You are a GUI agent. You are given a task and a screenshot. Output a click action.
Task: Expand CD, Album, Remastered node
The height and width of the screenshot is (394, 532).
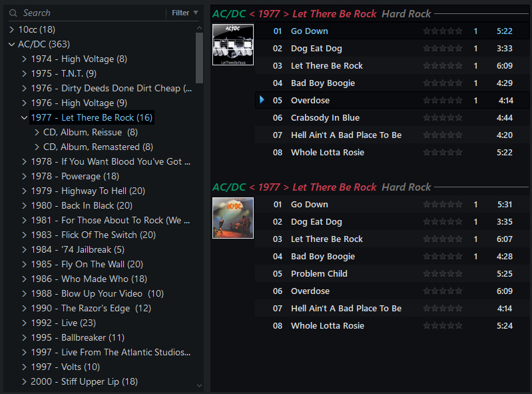[x=37, y=147]
